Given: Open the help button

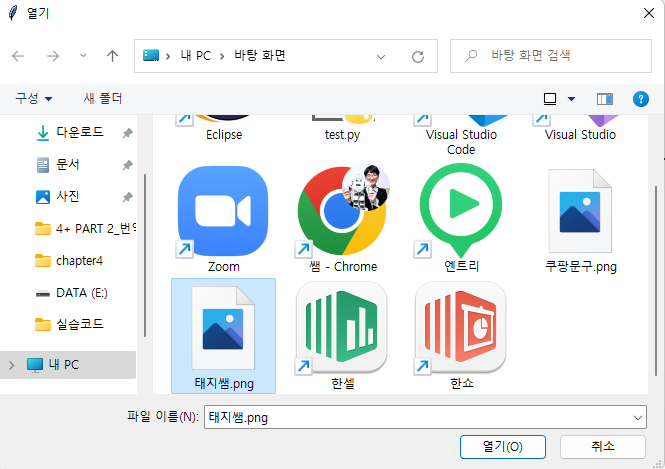Looking at the screenshot, I should click(x=640, y=99).
